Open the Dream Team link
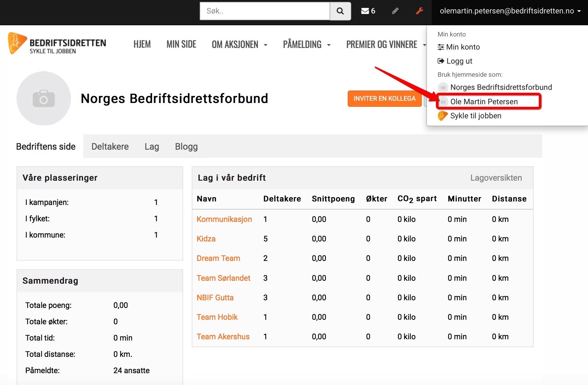 [219, 258]
